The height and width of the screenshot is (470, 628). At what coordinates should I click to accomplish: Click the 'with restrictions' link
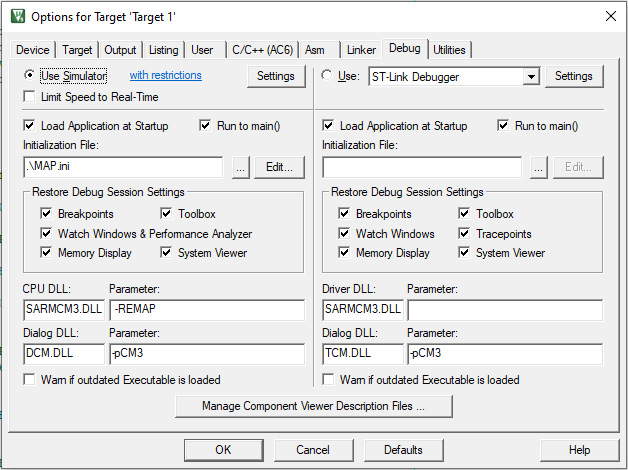(165, 76)
